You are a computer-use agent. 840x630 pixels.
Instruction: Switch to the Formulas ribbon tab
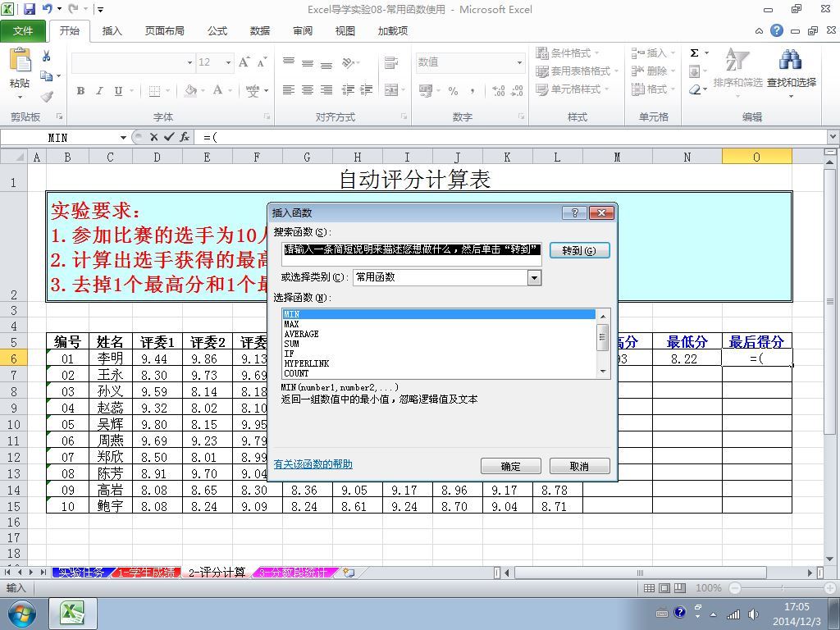(x=217, y=31)
